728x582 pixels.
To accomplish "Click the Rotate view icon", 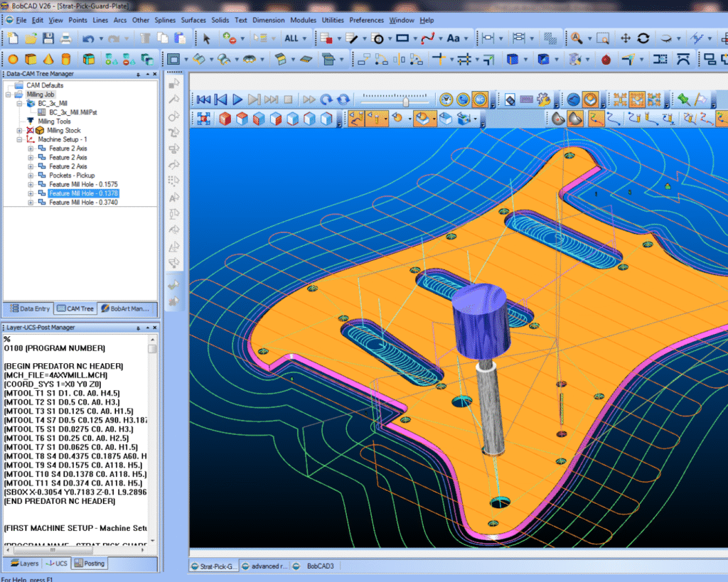I will [x=643, y=38].
